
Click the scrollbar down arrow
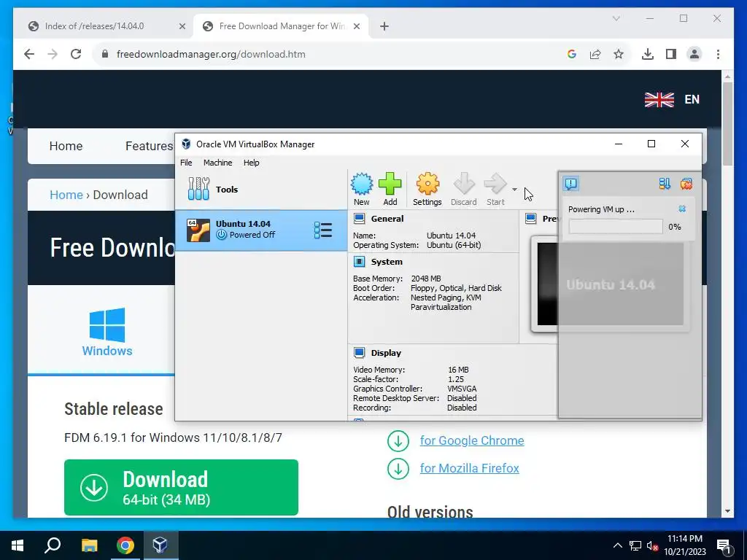point(727,511)
